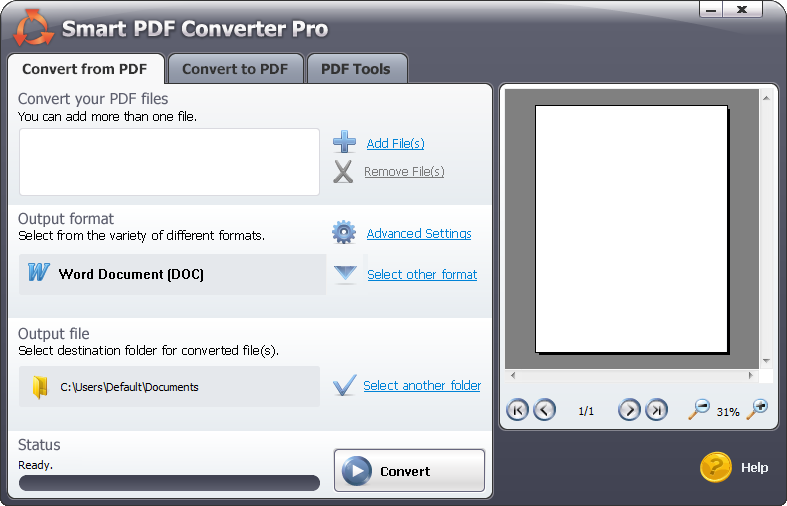Go to previous page in preview
This screenshot has height=506, width=787.
point(544,410)
